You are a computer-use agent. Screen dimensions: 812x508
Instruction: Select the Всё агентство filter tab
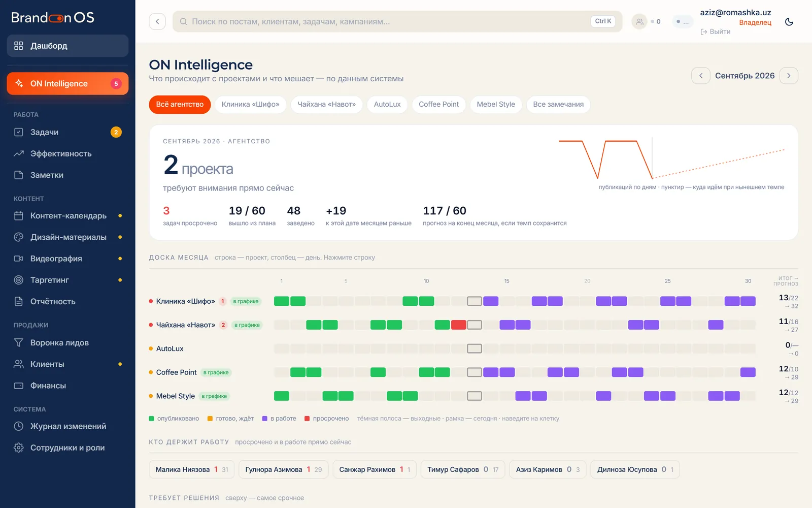coord(180,105)
